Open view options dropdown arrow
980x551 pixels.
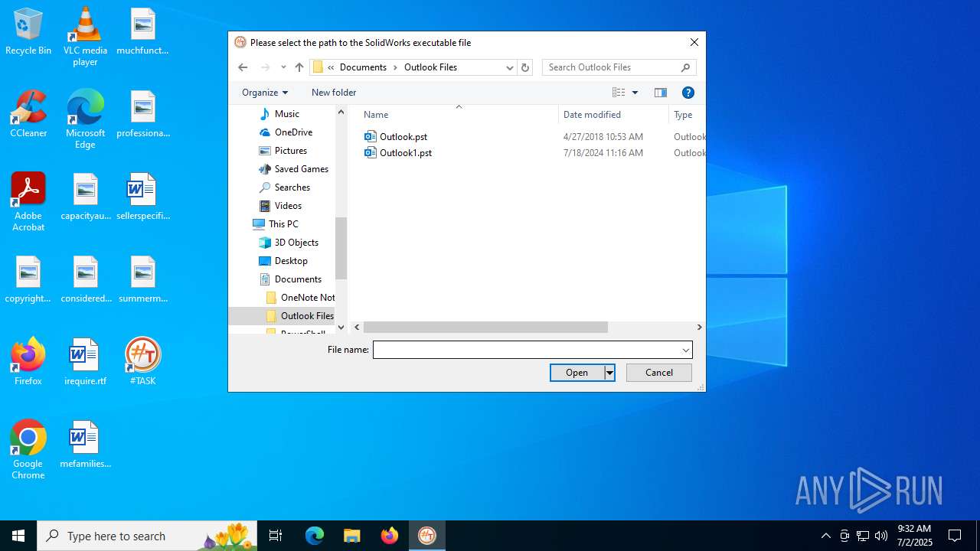[635, 93]
